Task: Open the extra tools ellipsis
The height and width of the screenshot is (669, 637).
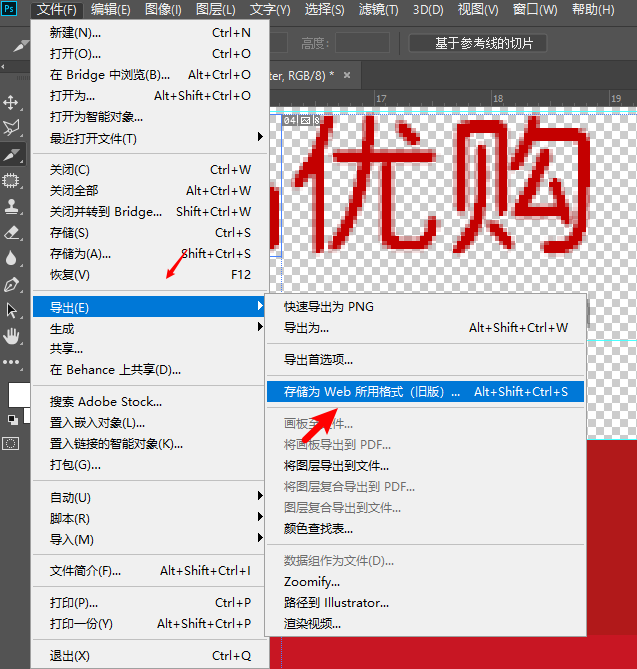Action: [x=11, y=362]
